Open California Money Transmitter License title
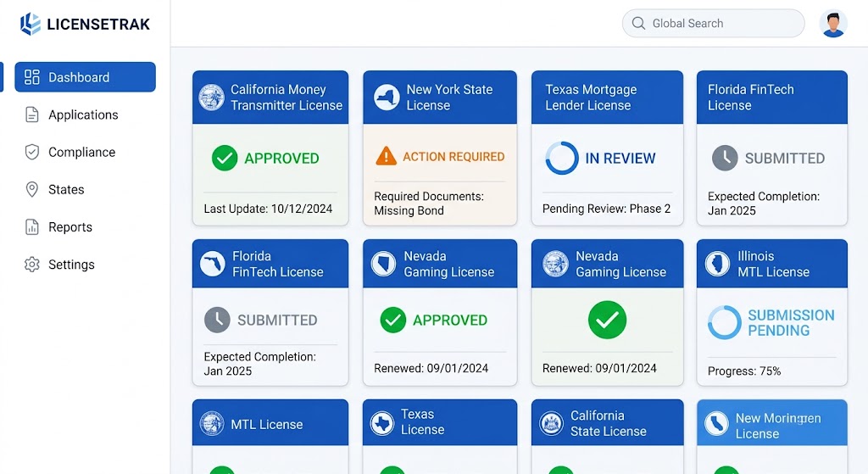Image resolution: width=868 pixels, height=474 pixels. click(x=287, y=98)
